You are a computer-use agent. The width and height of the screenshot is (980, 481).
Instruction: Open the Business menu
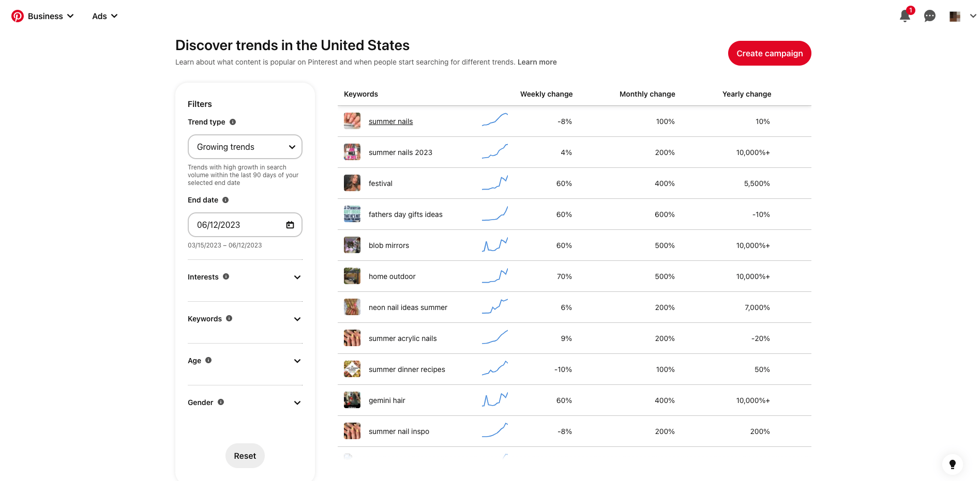tap(50, 16)
